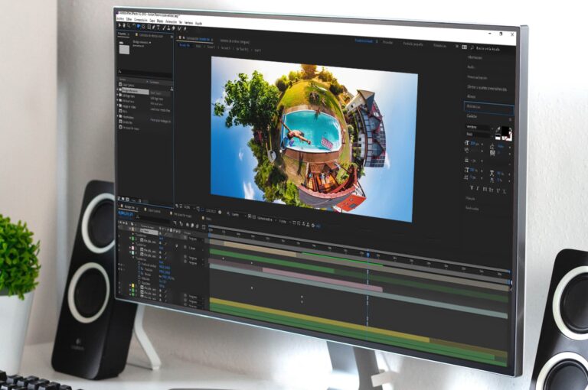Select the Rectangle shape tool

[149, 27]
